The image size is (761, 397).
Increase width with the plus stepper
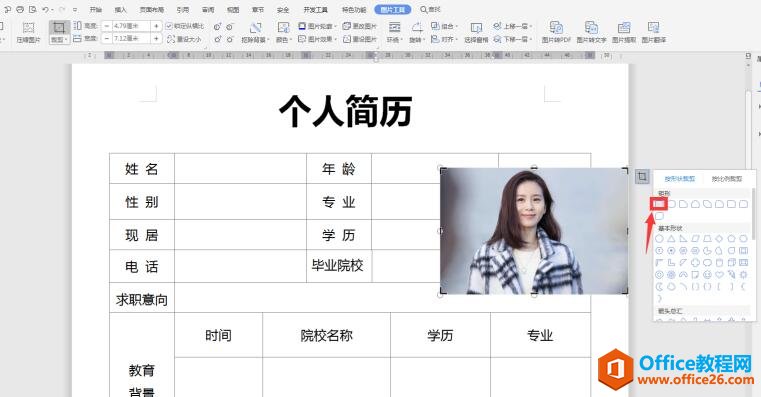(x=156, y=38)
